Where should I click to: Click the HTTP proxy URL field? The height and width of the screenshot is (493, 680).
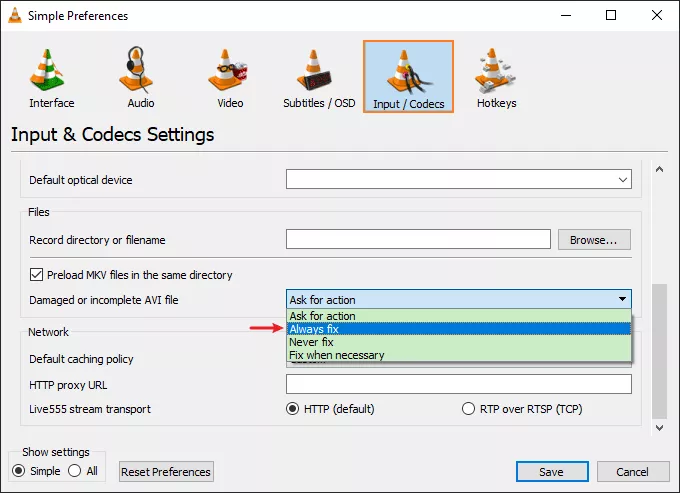point(458,384)
